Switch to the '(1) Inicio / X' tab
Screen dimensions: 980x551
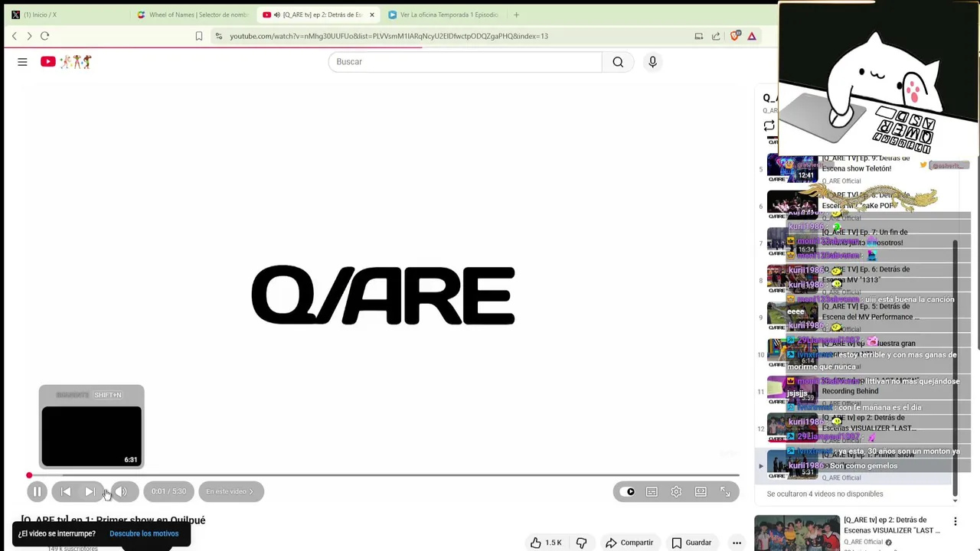[x=67, y=15]
